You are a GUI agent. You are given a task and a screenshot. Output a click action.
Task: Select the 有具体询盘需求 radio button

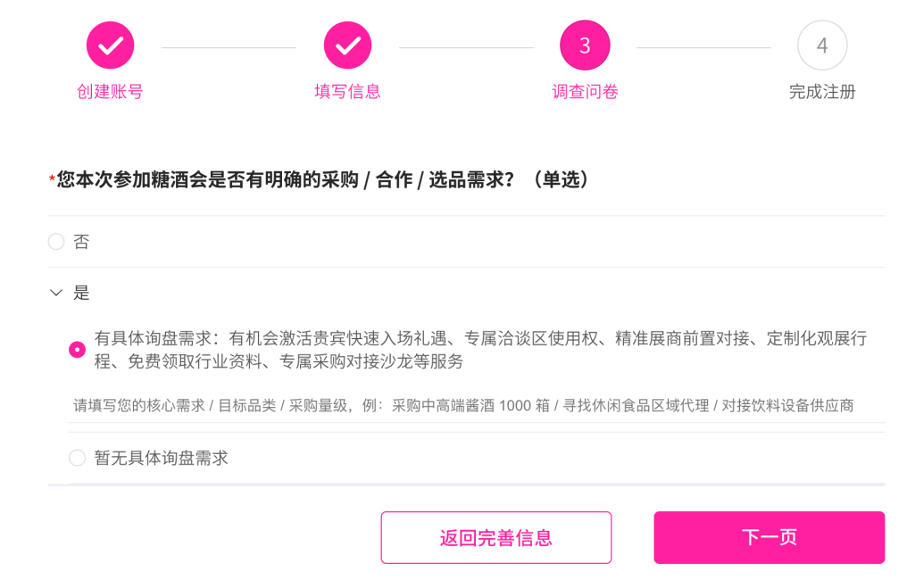tap(78, 350)
